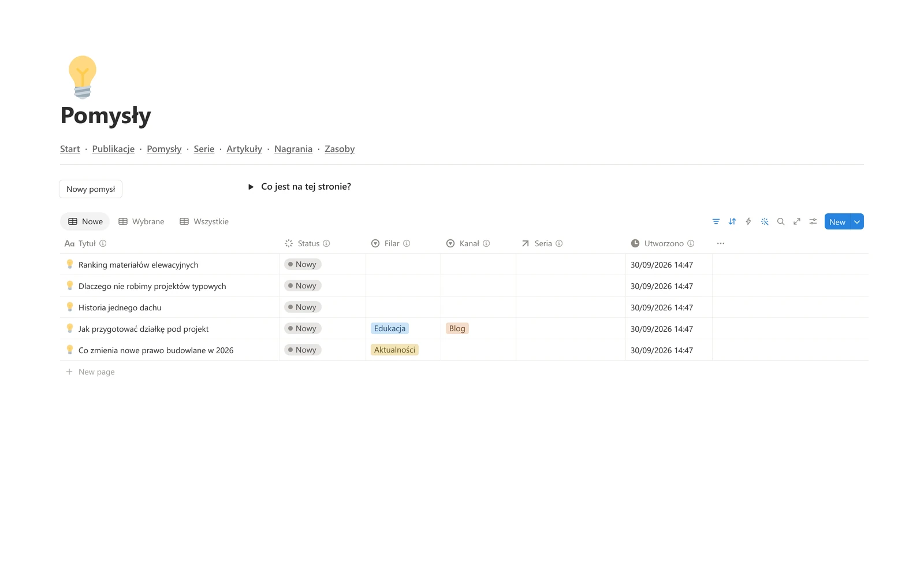This screenshot has height=578, width=924.
Task: Open Kanał column header menu
Action: pos(469,243)
